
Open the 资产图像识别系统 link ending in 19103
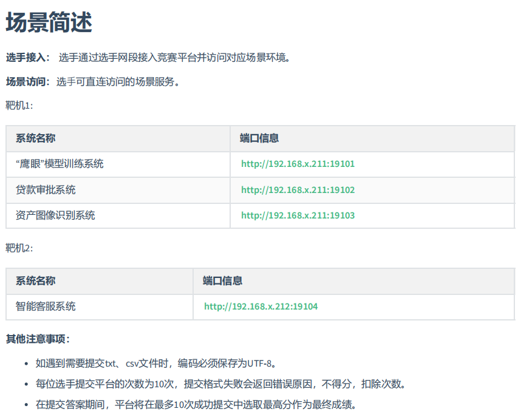(x=298, y=215)
